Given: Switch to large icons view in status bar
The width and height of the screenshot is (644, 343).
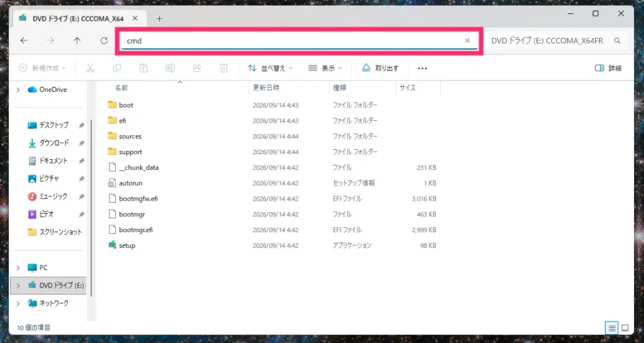Looking at the screenshot, I should click(625, 328).
